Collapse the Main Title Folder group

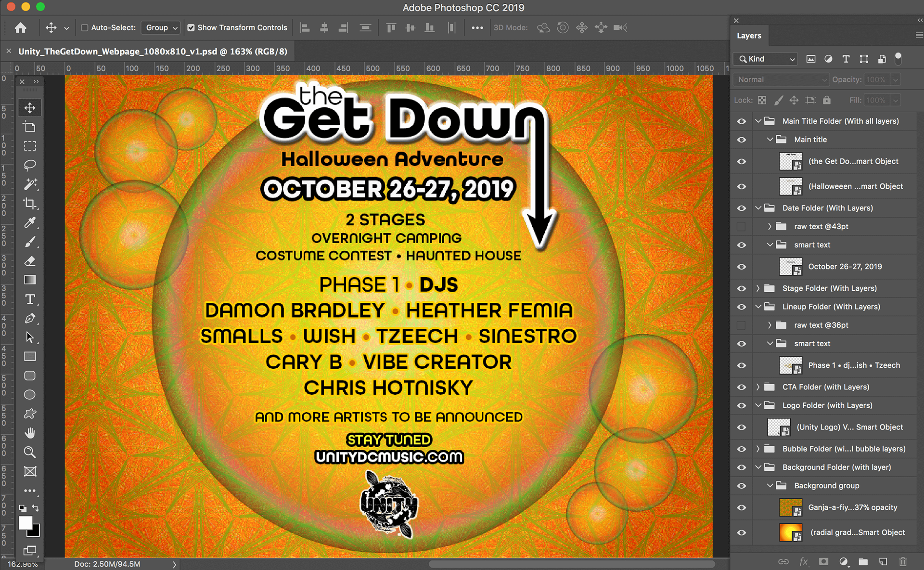(x=758, y=121)
